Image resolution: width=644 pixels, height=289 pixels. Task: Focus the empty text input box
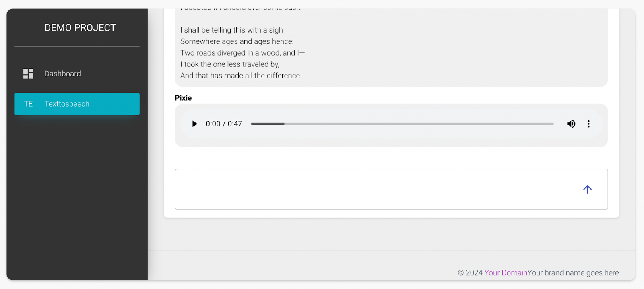[x=374, y=189]
